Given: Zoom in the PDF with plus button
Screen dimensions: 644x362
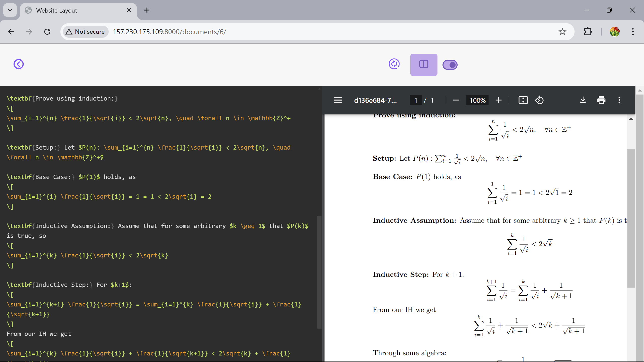Looking at the screenshot, I should [498, 100].
